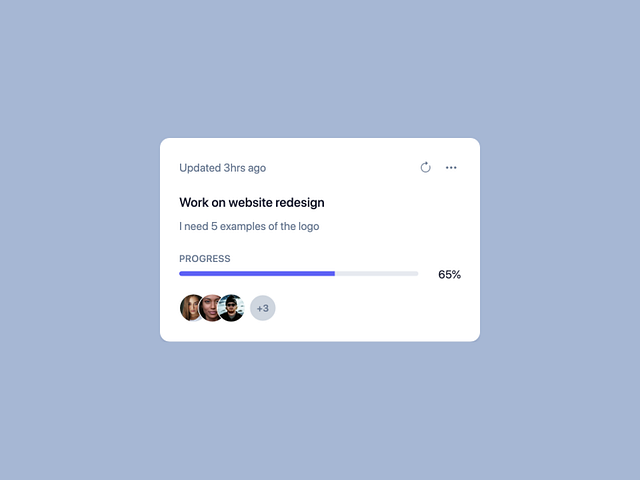Click the unfilled gray part of progress bar
Image resolution: width=640 pixels, height=480 pixels.
click(376, 273)
